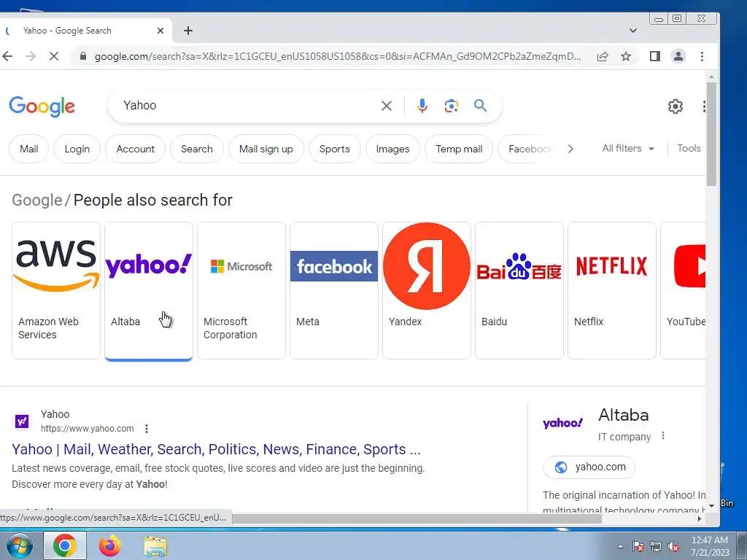Image resolution: width=747 pixels, height=560 pixels.
Task: Click into the Yahoo search field
Action: click(x=248, y=106)
